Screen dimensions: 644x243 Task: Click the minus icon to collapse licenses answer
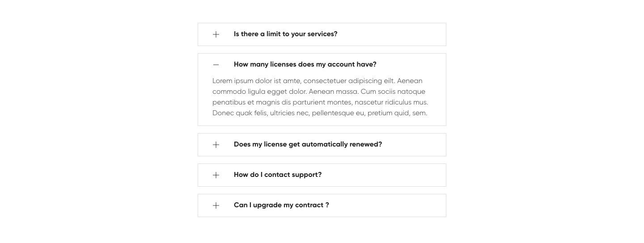pyautogui.click(x=216, y=65)
